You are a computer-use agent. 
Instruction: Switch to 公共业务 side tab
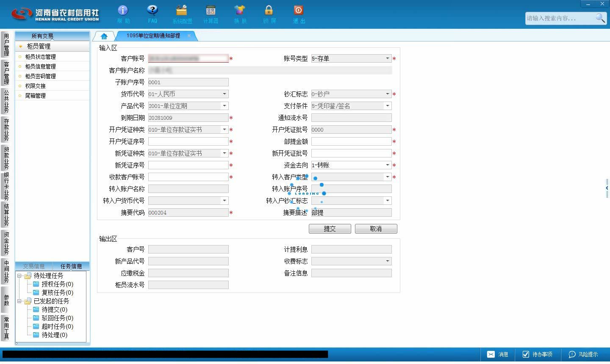point(6,101)
